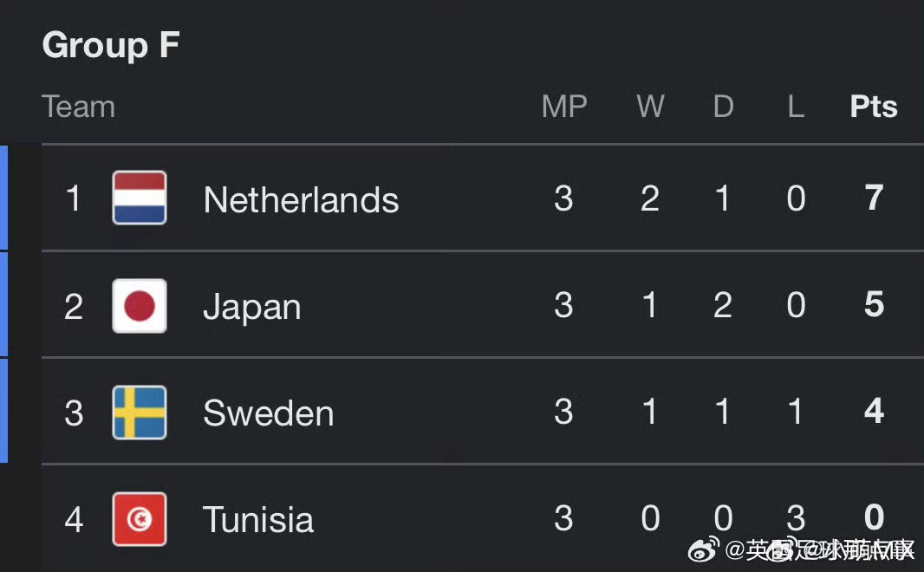Select the D column header
Image resolution: width=924 pixels, height=572 pixels.
click(x=723, y=107)
